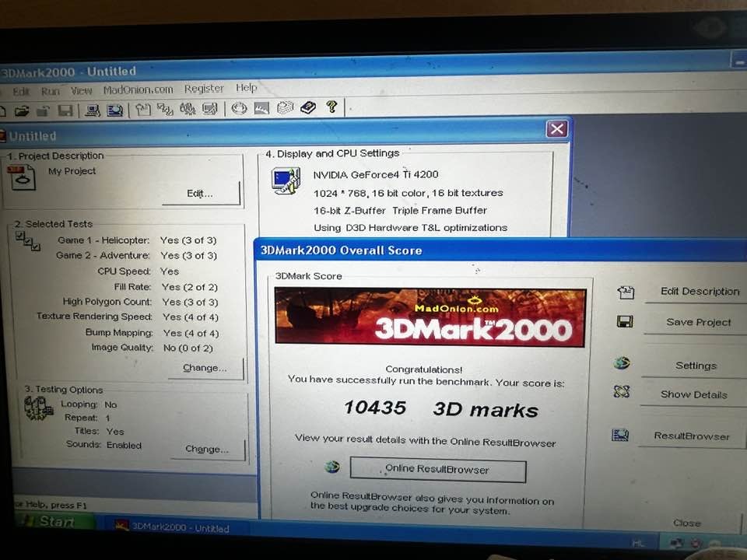Click the toolbar icon with a blue screen and magnifier
This screenshot has height=560, width=747.
click(x=115, y=110)
